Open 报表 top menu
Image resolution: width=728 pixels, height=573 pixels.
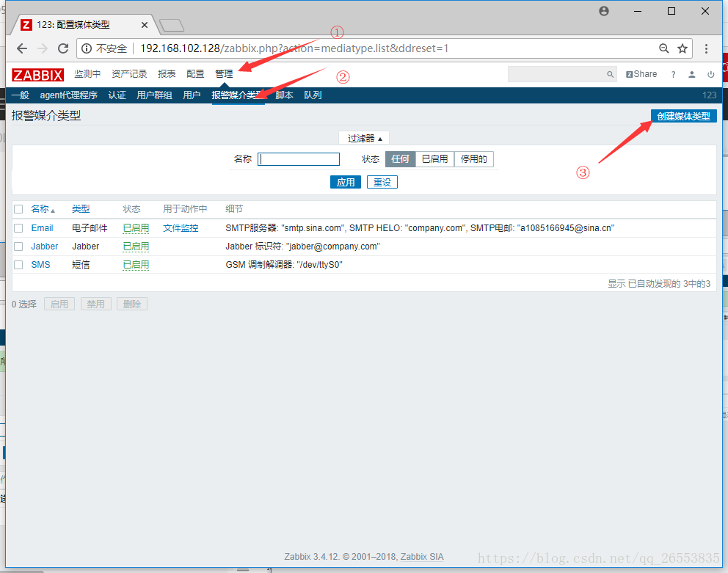(x=167, y=74)
